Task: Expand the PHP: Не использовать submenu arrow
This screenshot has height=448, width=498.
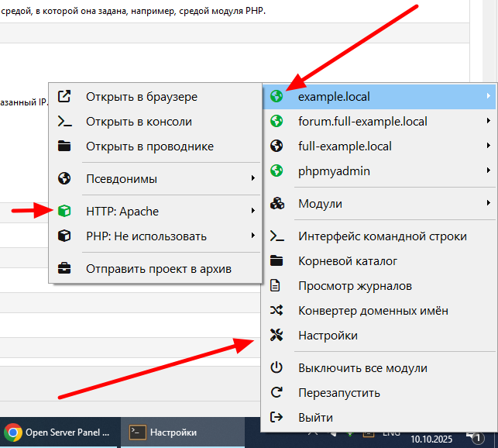Action: 252,236
